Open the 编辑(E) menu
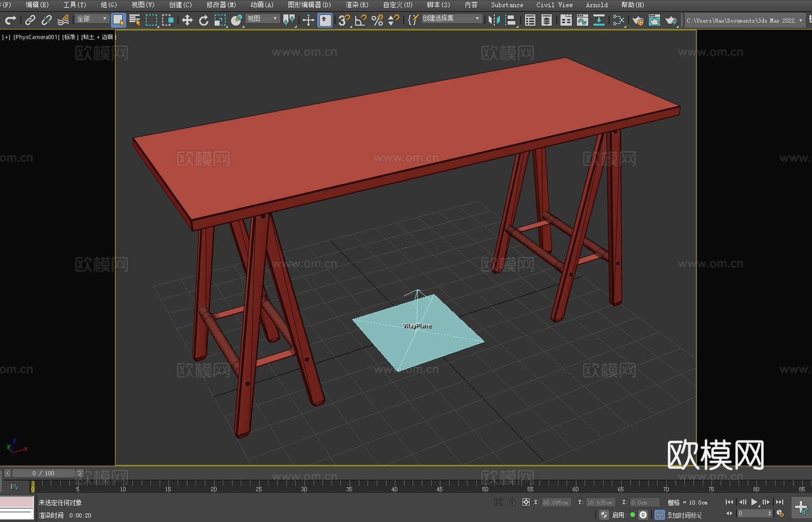812x522 pixels. click(x=37, y=5)
